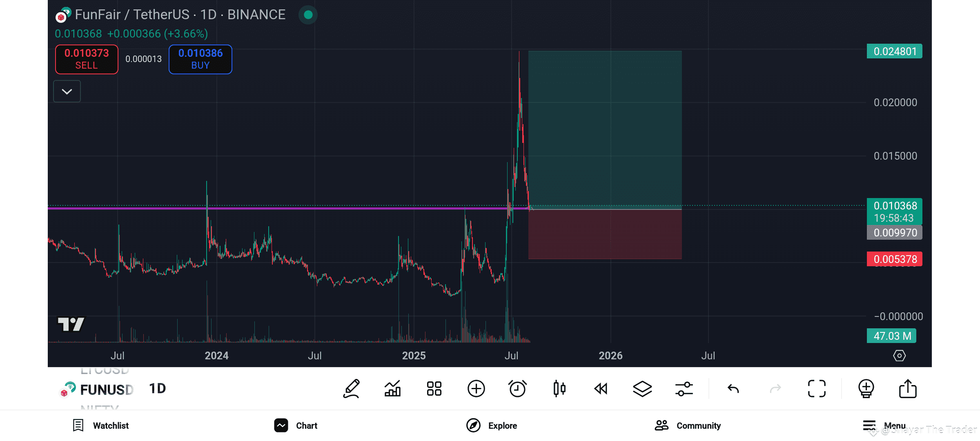The width and height of the screenshot is (980, 441).
Task: Open the drawing tools pencil icon
Action: pos(352,388)
